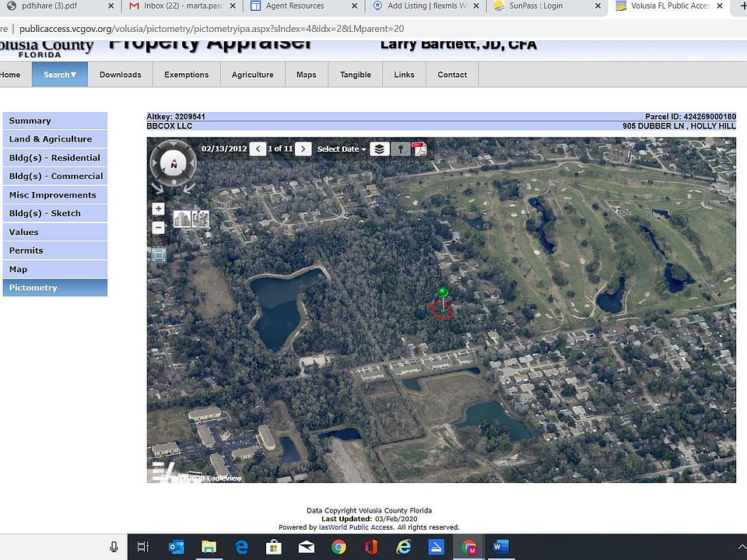Open the Summary section
The width and height of the screenshot is (747, 560).
click(x=54, y=121)
